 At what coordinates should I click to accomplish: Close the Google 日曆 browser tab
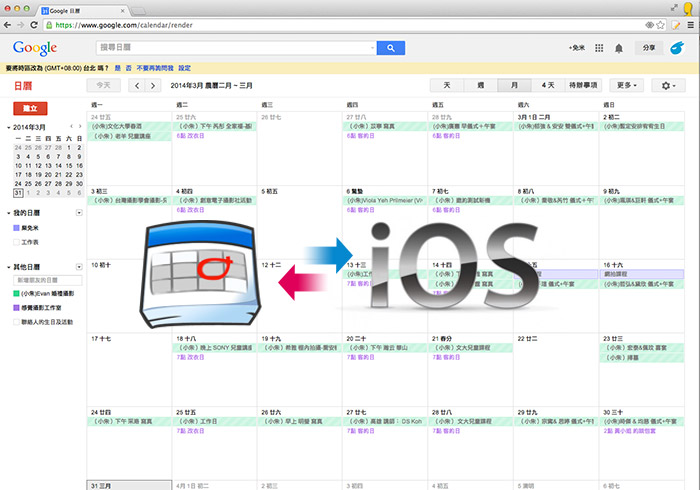click(x=123, y=11)
